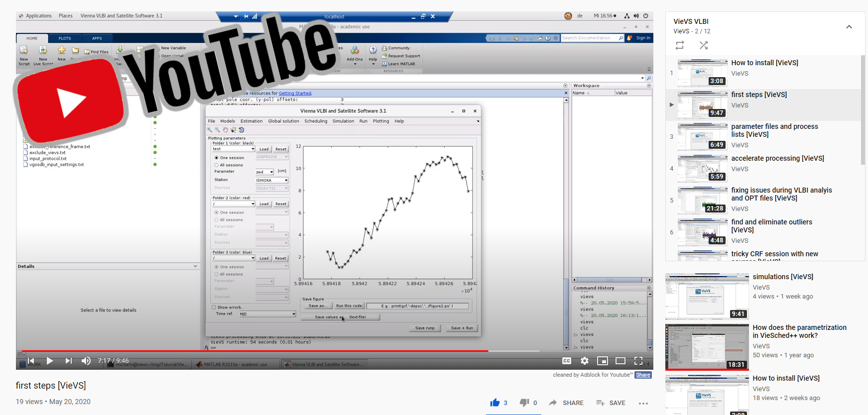Select zoom-in tool in VieVS toolbar
The image size is (868, 415).
210,130
